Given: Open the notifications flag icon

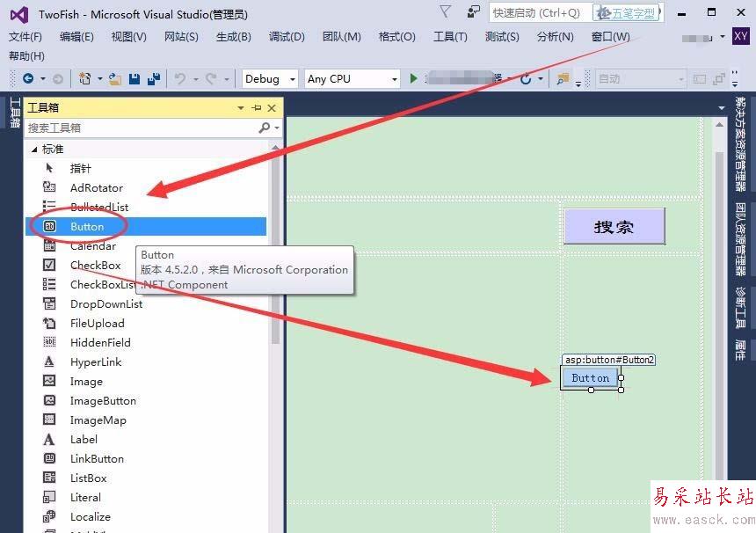Looking at the screenshot, I should click(446, 11).
